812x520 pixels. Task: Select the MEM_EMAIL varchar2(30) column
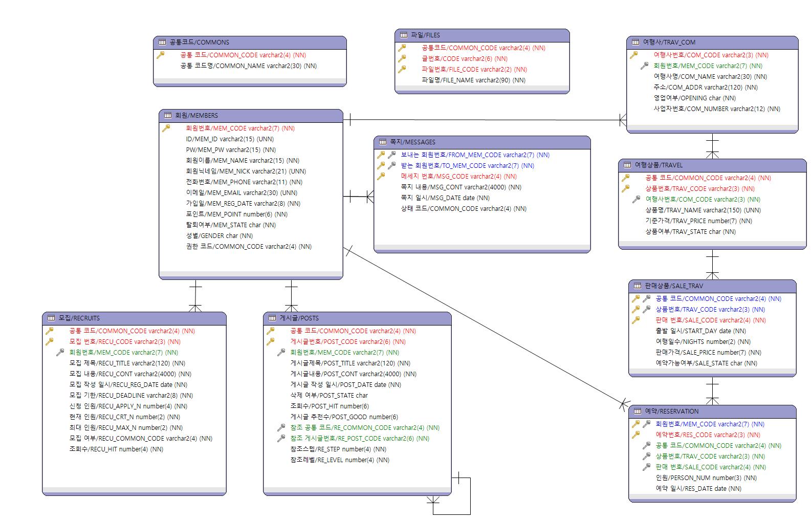[x=242, y=192]
